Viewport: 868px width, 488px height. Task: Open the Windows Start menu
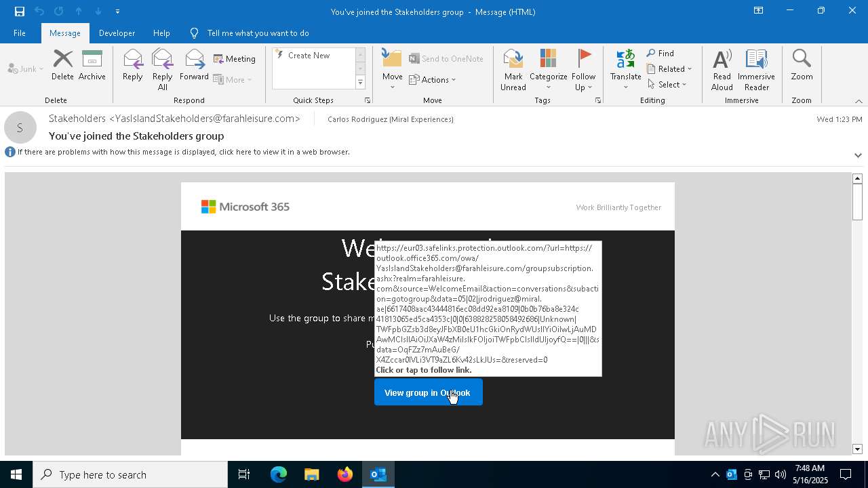pos(16,474)
